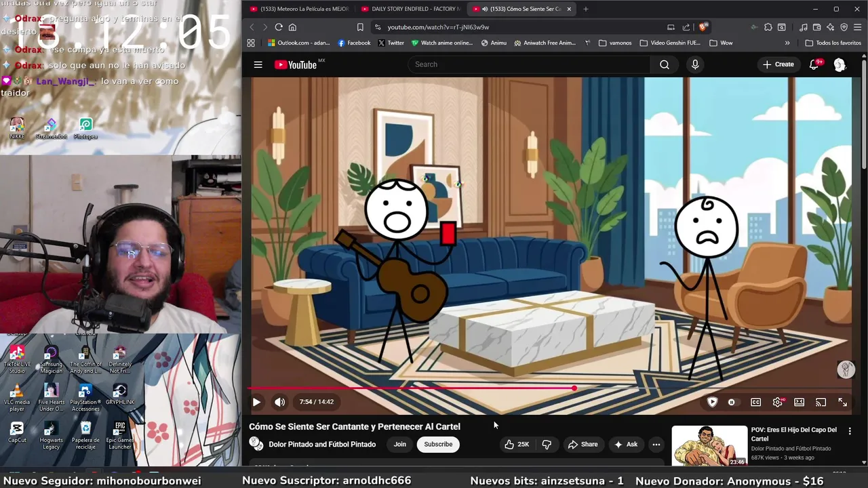Go back in browser history
This screenshot has width=868, height=488.
(x=252, y=27)
